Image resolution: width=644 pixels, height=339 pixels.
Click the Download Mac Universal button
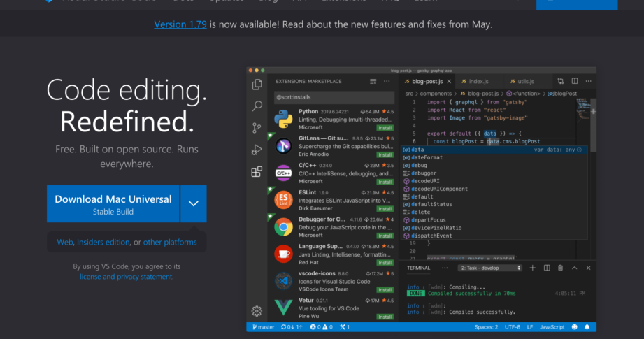click(113, 203)
